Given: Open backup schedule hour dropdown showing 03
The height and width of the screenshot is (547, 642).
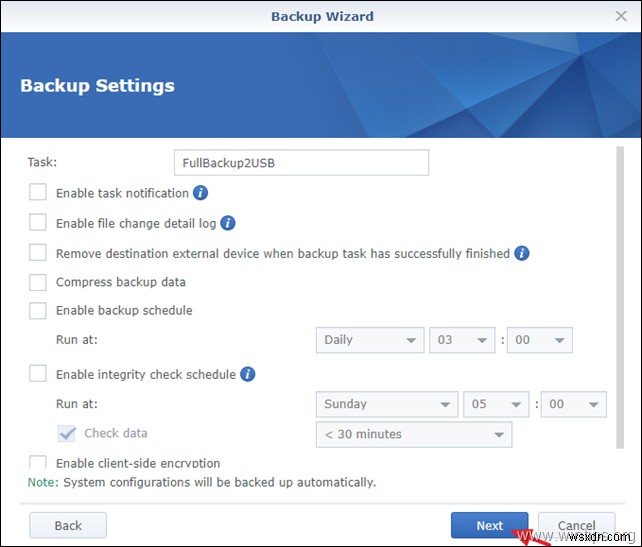Looking at the screenshot, I should tap(462, 340).
